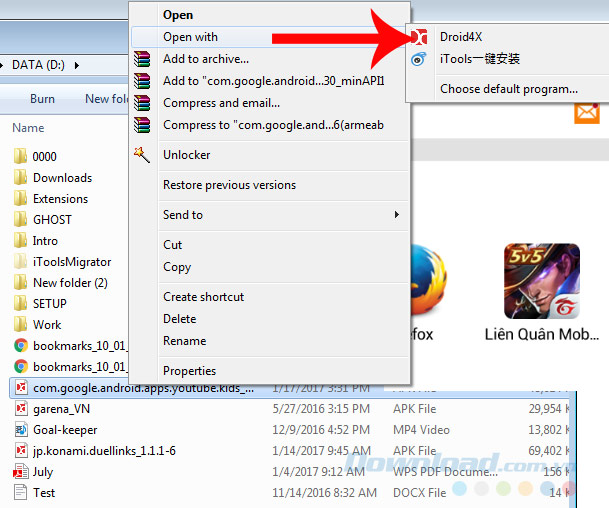This screenshot has width=609, height=508.
Task: Click the Test document icon
Action: pyautogui.click(x=21, y=492)
